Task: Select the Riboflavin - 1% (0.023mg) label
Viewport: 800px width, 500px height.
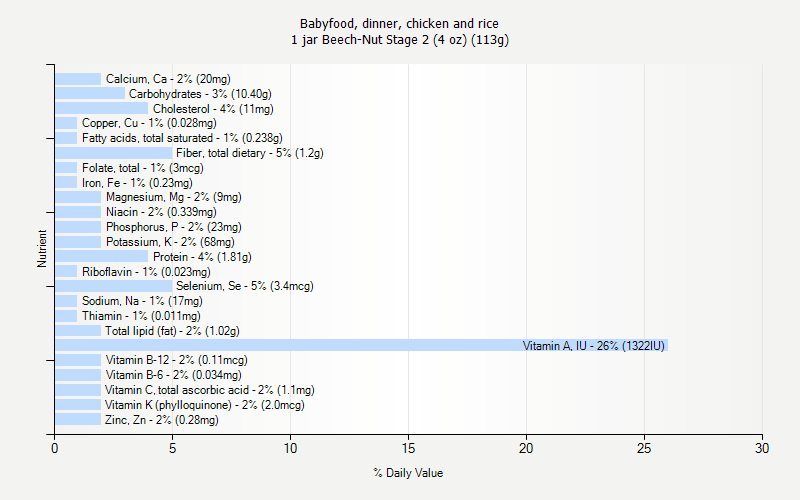Action: coord(146,272)
